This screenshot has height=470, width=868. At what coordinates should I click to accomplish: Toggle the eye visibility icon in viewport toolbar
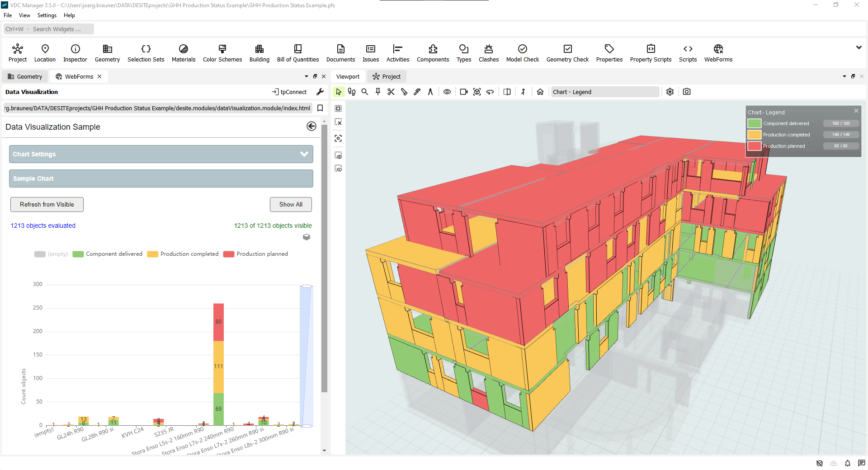447,92
